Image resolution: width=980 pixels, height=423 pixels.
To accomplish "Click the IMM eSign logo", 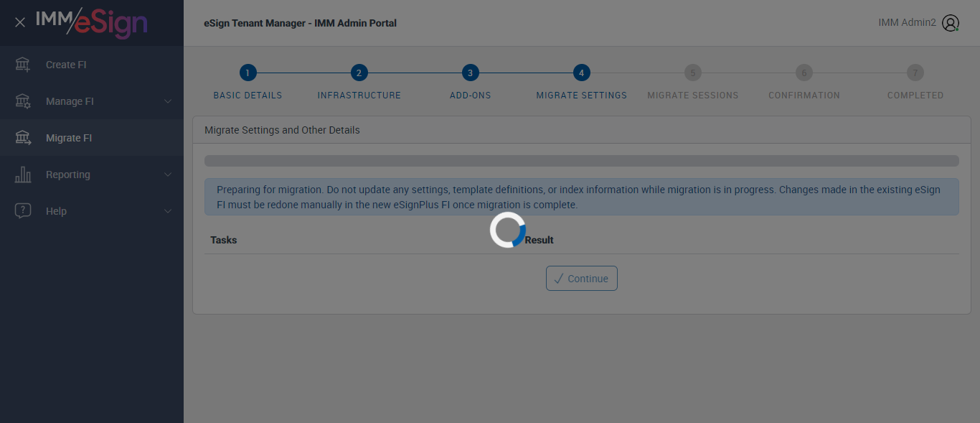I will pyautogui.click(x=92, y=22).
